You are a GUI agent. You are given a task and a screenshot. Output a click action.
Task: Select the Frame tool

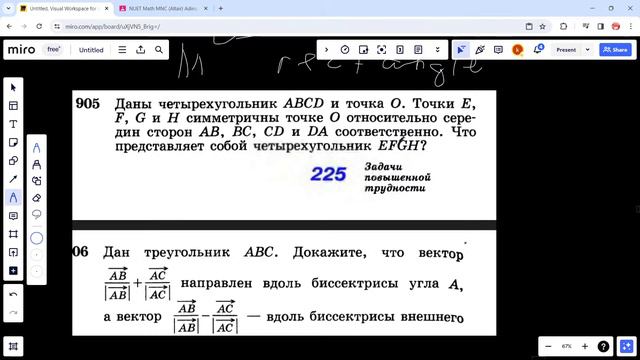point(13,234)
